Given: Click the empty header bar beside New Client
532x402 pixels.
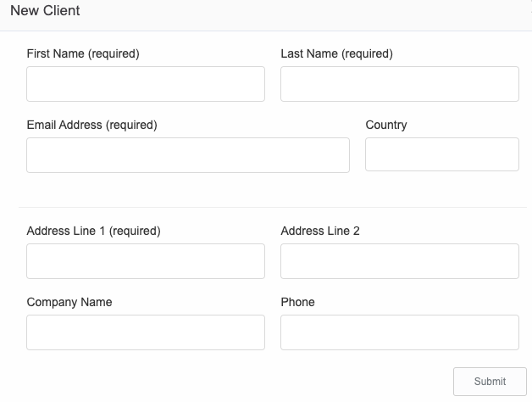Looking at the screenshot, I should click(305, 14).
